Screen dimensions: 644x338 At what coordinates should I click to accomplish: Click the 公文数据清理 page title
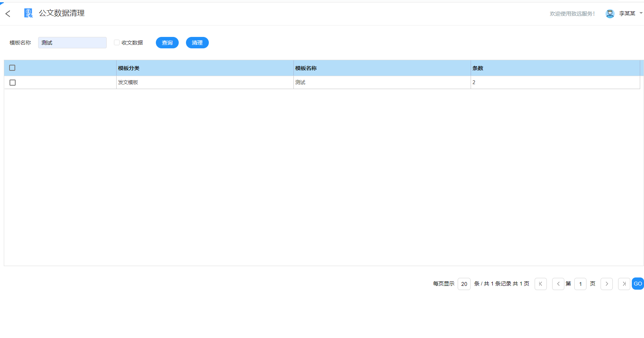pos(62,13)
